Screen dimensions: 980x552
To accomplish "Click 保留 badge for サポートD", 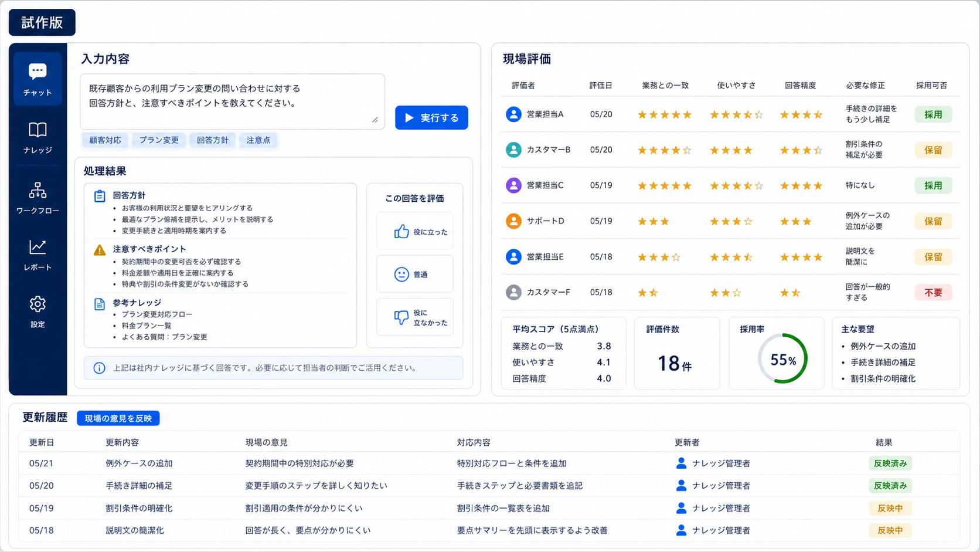I will click(933, 221).
